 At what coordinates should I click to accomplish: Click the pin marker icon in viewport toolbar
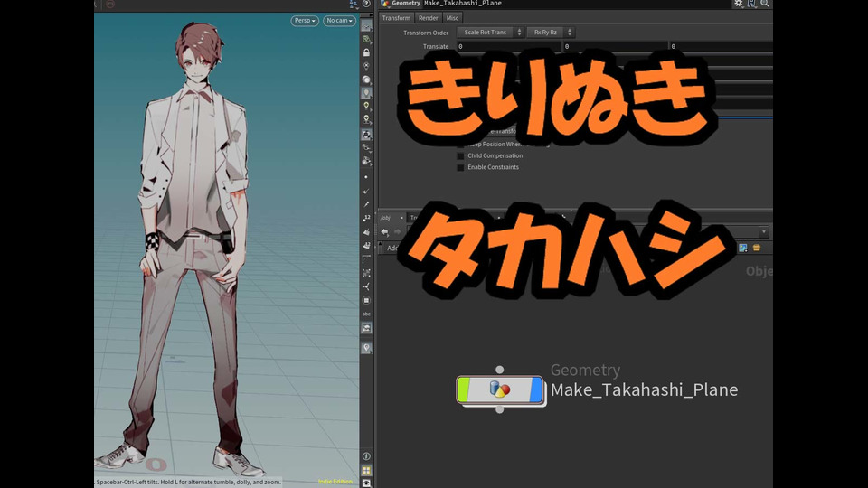click(366, 348)
